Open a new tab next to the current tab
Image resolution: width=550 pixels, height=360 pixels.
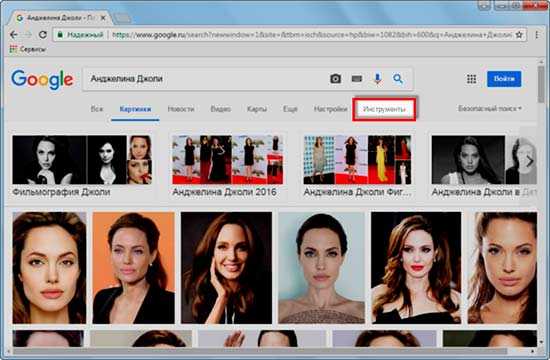(x=122, y=18)
